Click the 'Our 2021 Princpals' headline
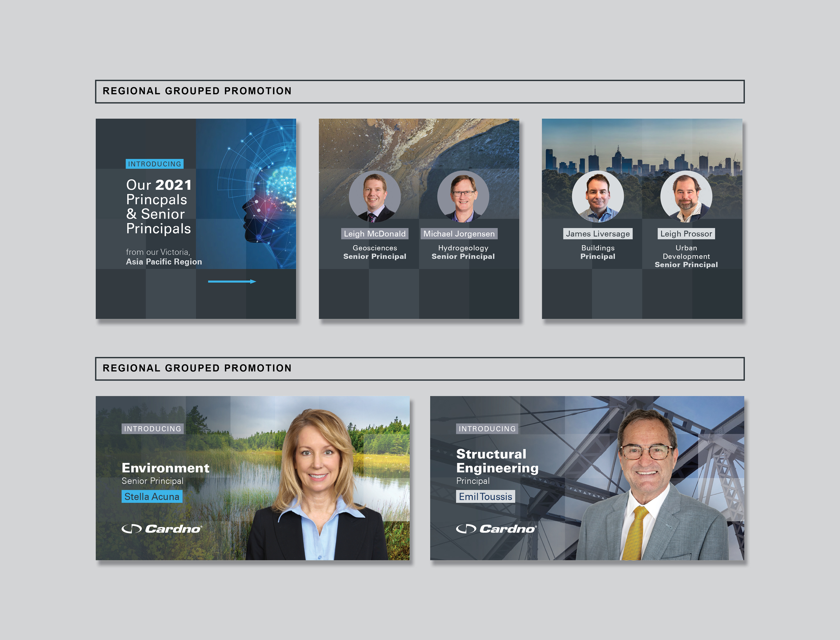This screenshot has height=640, width=840. click(x=159, y=207)
